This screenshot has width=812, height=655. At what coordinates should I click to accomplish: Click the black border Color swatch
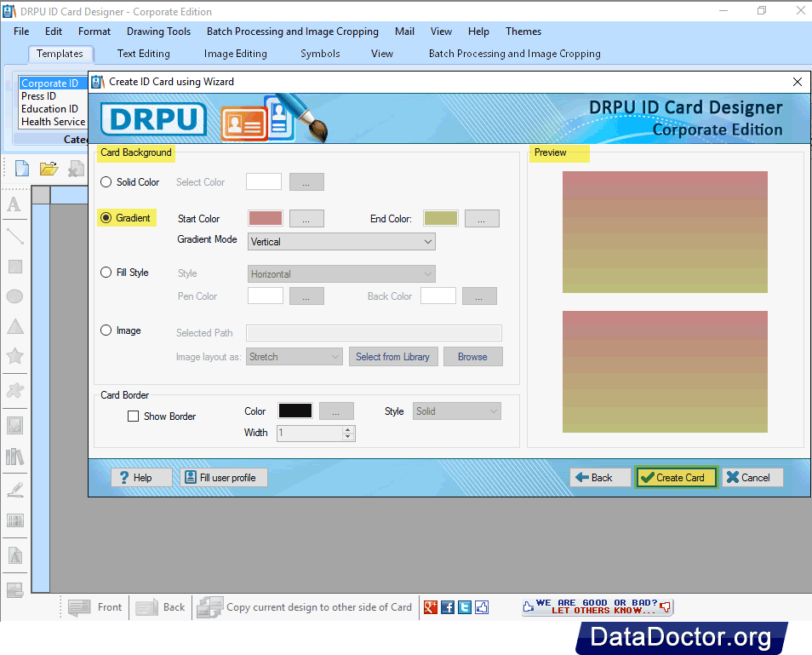tap(295, 411)
